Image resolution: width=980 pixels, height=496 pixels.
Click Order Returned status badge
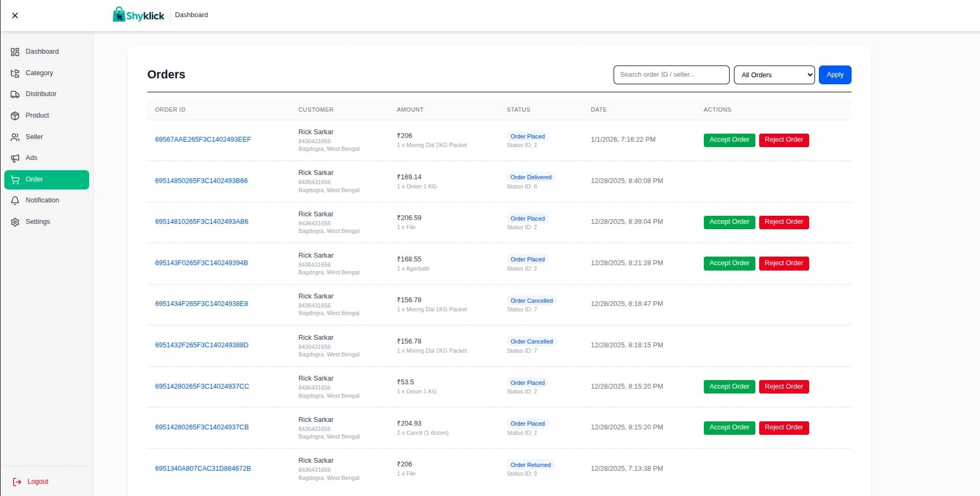(x=530, y=465)
